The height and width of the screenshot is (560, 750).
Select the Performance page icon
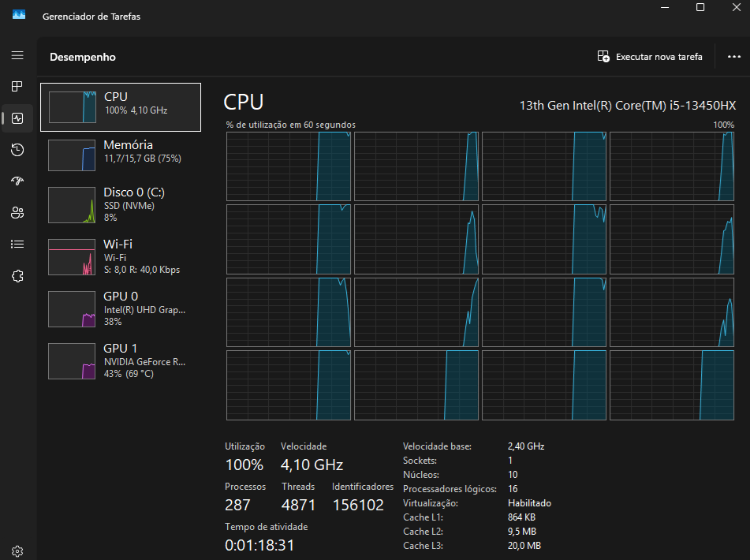(x=17, y=118)
